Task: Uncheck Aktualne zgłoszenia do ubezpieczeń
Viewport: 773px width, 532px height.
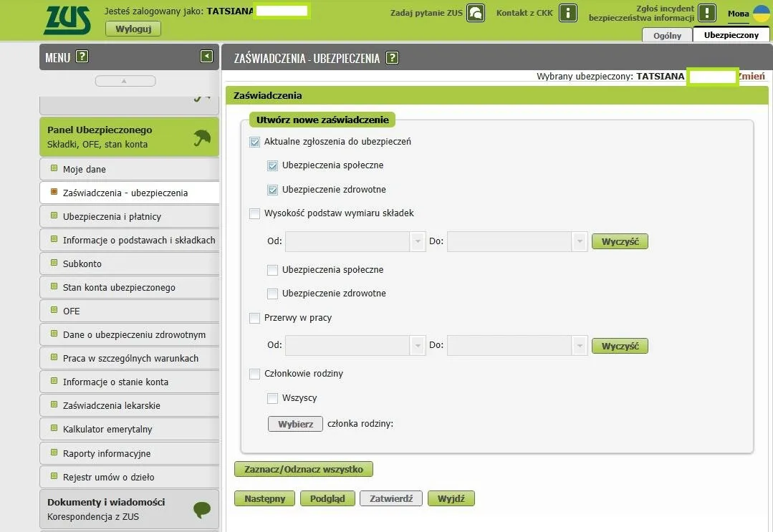Action: click(x=254, y=142)
